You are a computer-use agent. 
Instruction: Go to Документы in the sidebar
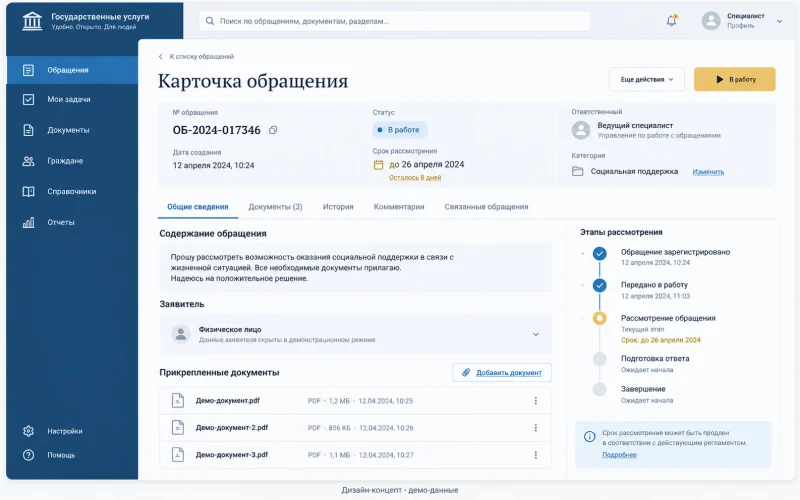click(72, 130)
